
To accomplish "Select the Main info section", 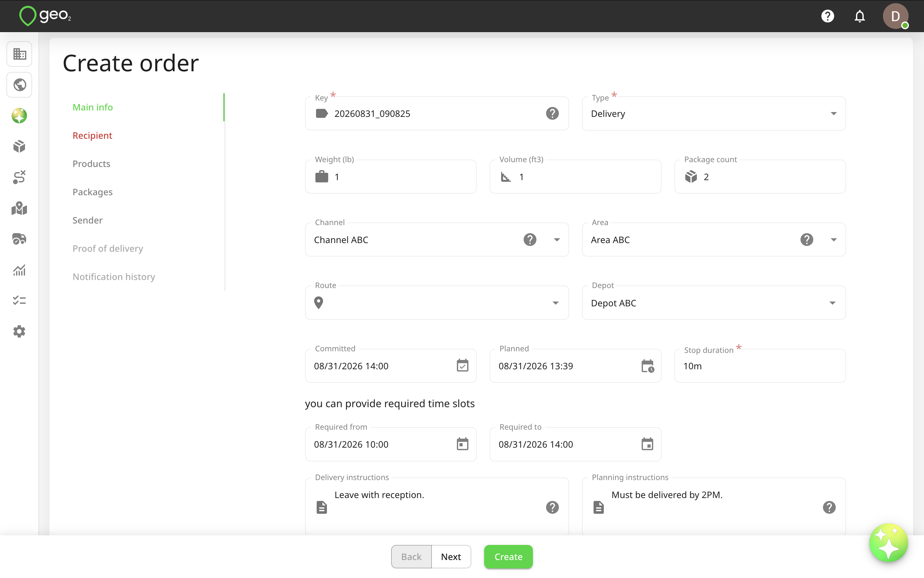I will [x=92, y=107].
